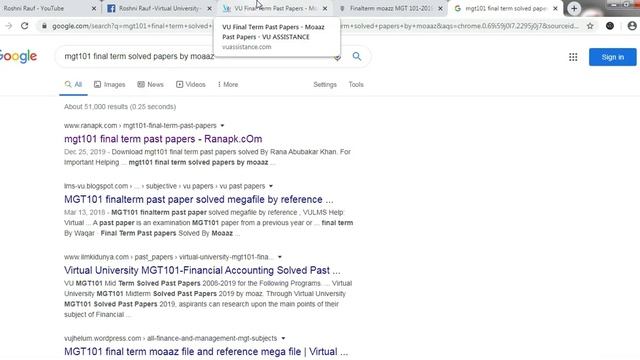Select the News results tab

pos(150,84)
